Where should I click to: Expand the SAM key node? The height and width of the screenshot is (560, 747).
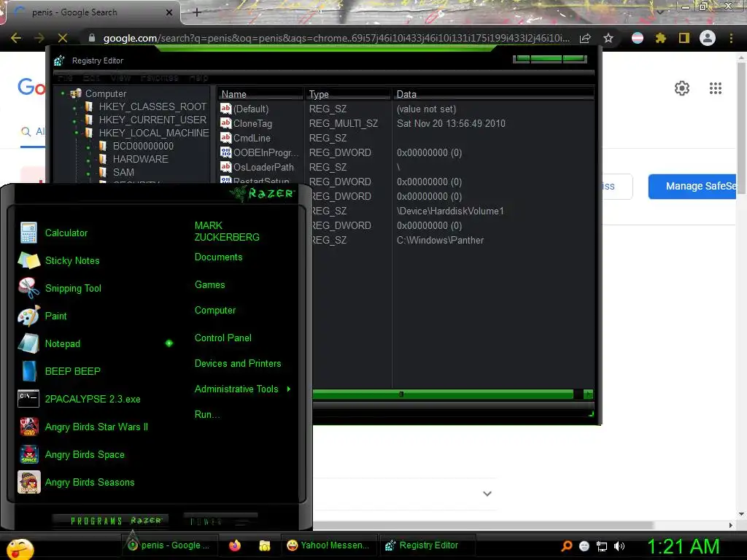click(x=88, y=174)
